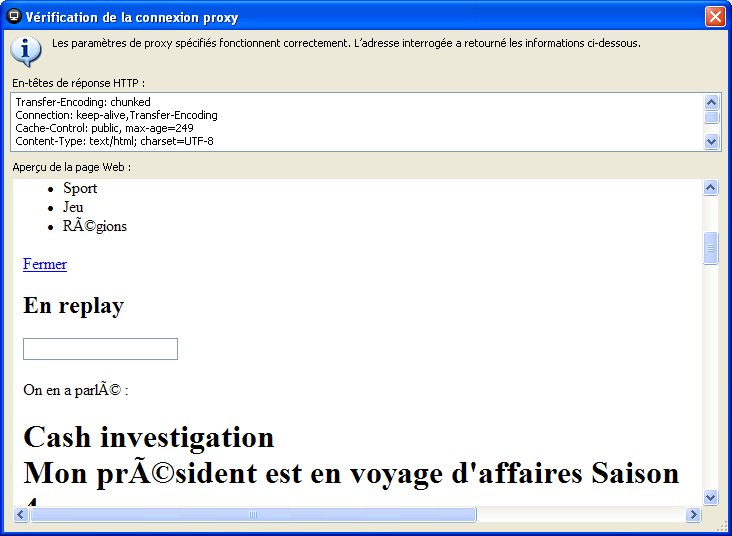Click web preview vertical scrollbar thumb
The image size is (732, 536).
(710, 248)
